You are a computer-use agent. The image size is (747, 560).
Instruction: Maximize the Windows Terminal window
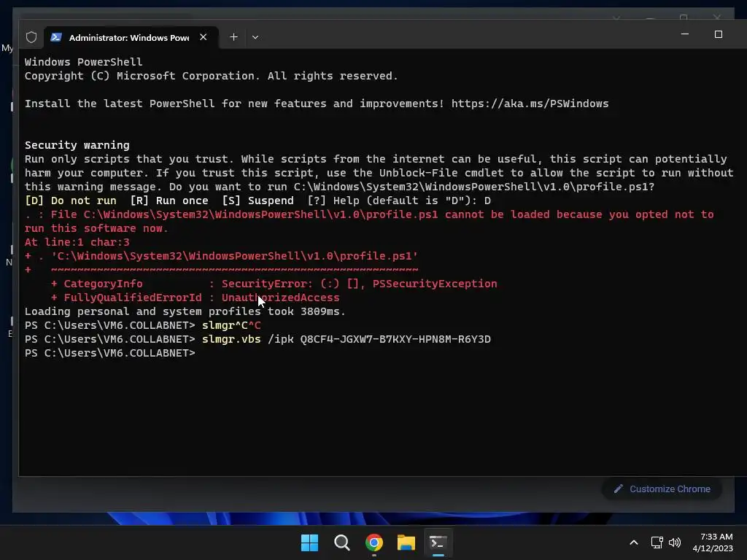click(x=719, y=34)
